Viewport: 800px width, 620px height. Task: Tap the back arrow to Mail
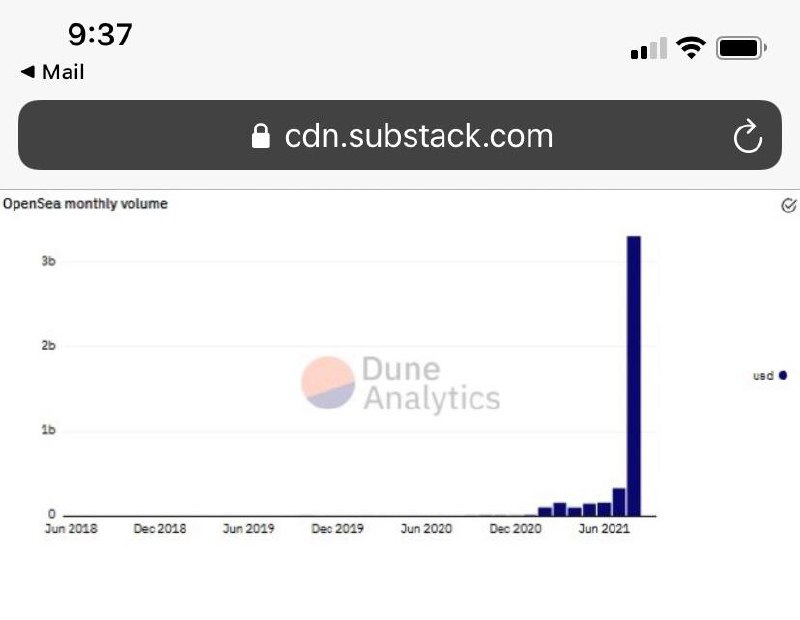tap(28, 72)
